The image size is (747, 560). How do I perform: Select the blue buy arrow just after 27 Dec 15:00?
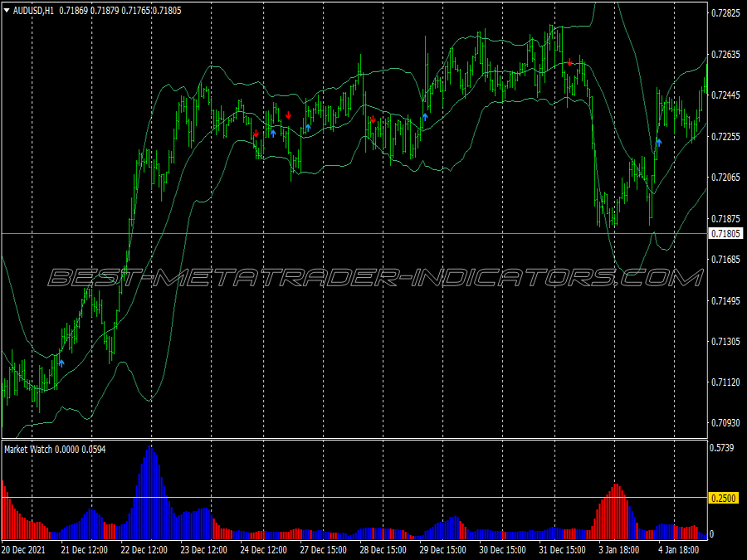[308, 128]
